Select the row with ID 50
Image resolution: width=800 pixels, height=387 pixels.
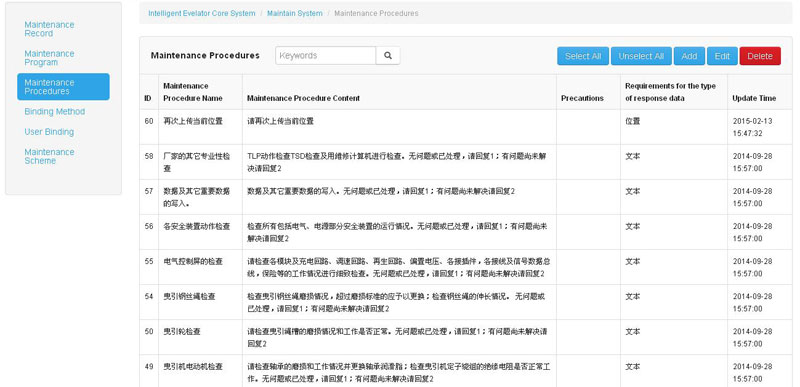466,337
